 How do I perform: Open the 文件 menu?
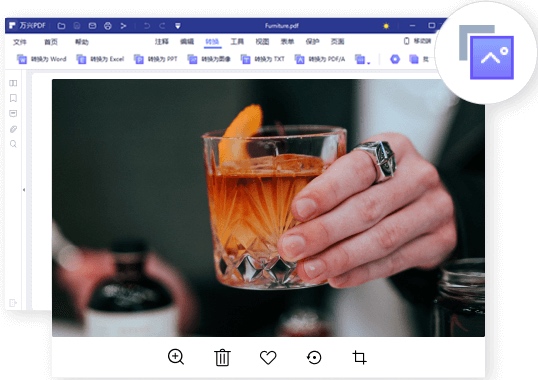click(20, 42)
